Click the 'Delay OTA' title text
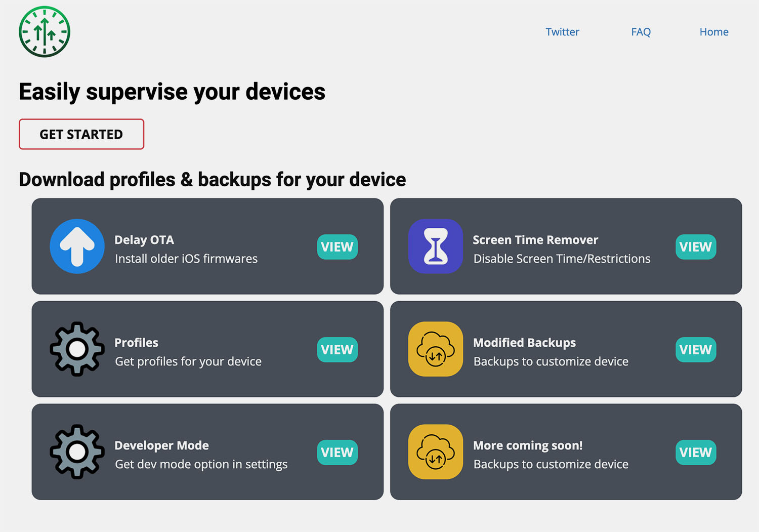This screenshot has height=532, width=759. [x=144, y=240]
